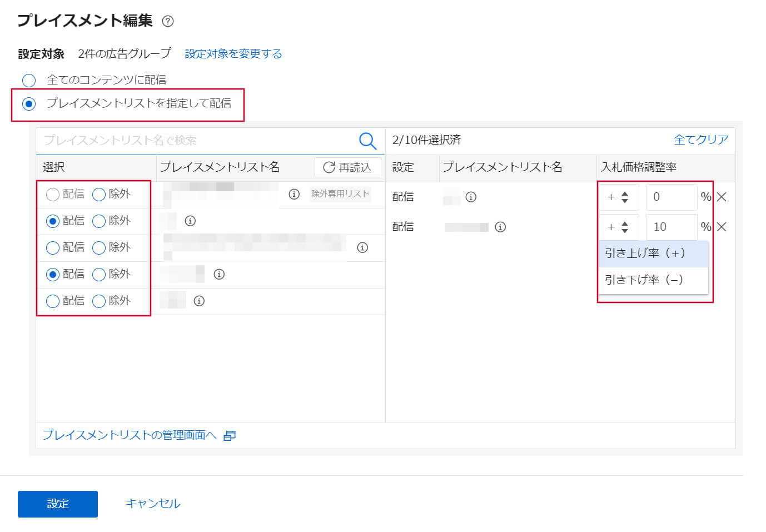Image resolution: width=766 pixels, height=532 pixels.
Task: Open info icon in fifth placement list row
Action: (199, 301)
